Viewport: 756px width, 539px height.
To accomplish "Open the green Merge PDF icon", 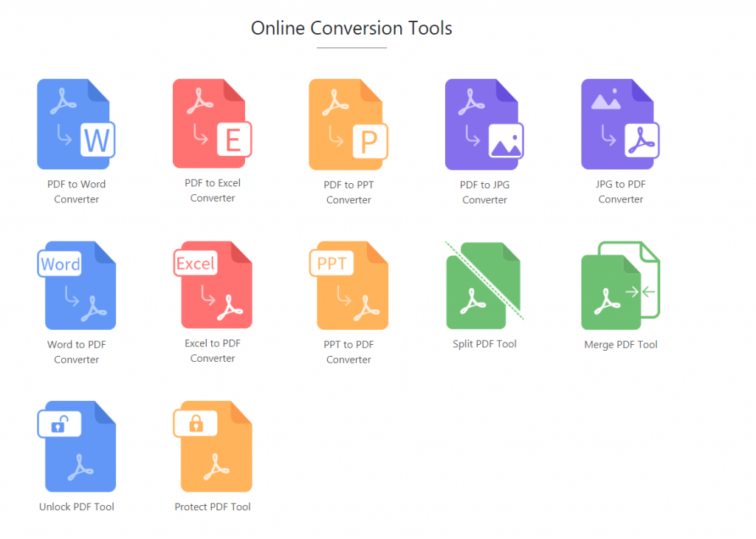I will pos(620,285).
